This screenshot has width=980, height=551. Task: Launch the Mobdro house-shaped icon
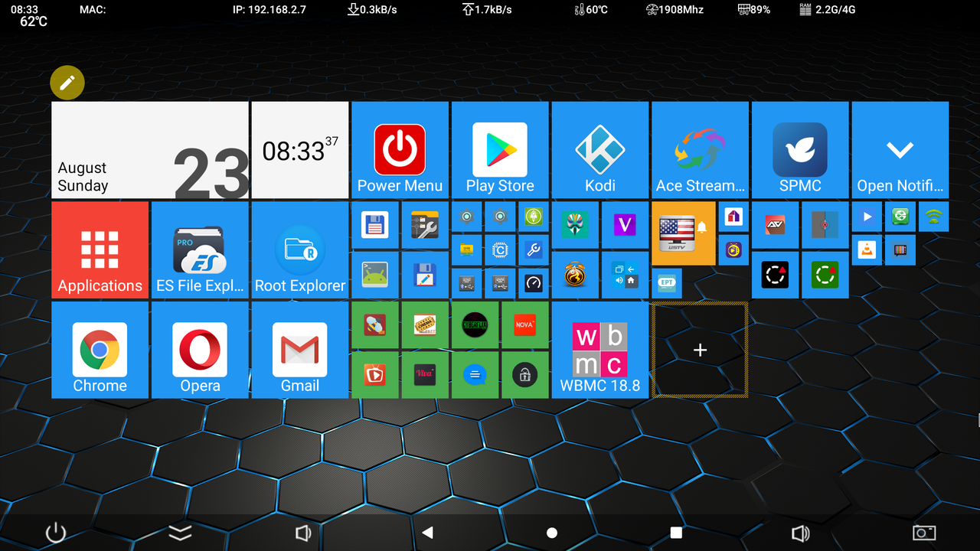pyautogui.click(x=733, y=217)
